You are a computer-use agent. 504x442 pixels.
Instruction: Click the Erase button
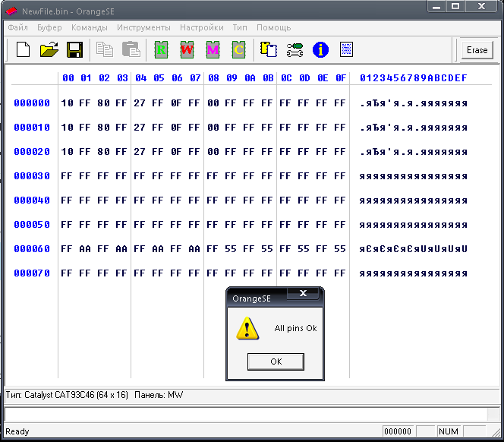[477, 50]
